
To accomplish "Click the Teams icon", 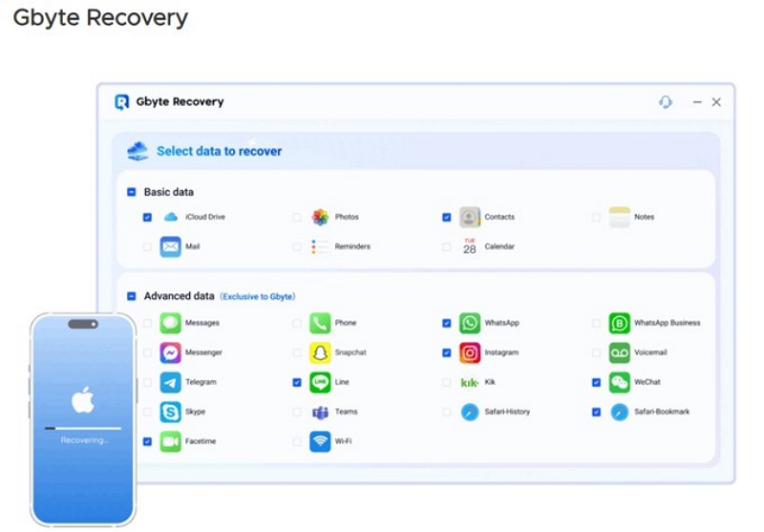I will point(320,413).
